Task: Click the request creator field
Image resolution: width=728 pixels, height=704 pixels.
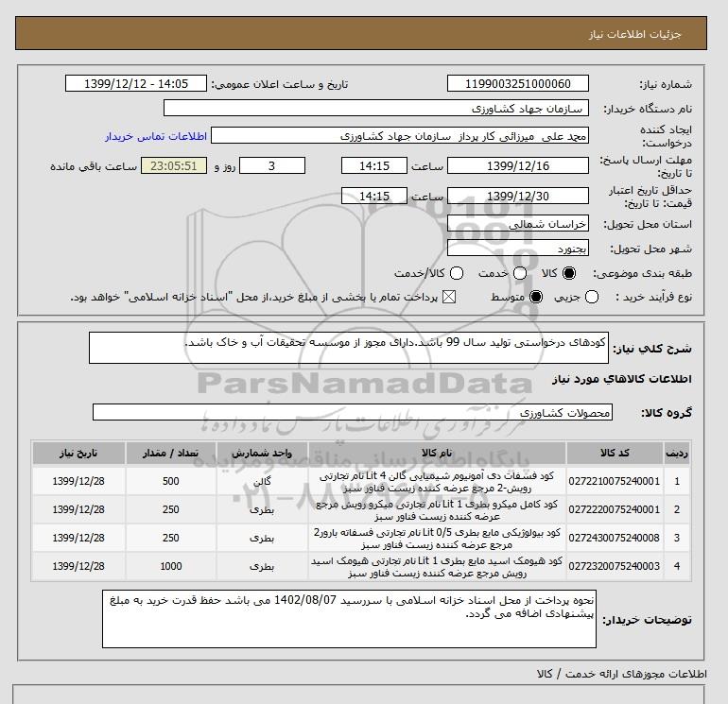Action: (400, 136)
